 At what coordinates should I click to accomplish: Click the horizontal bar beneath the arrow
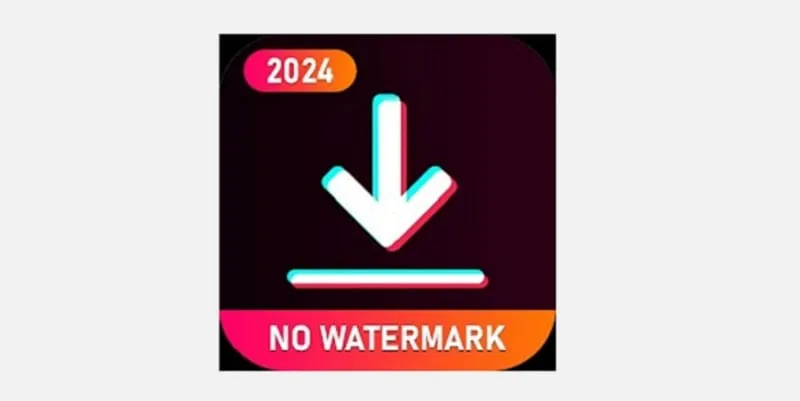click(387, 278)
